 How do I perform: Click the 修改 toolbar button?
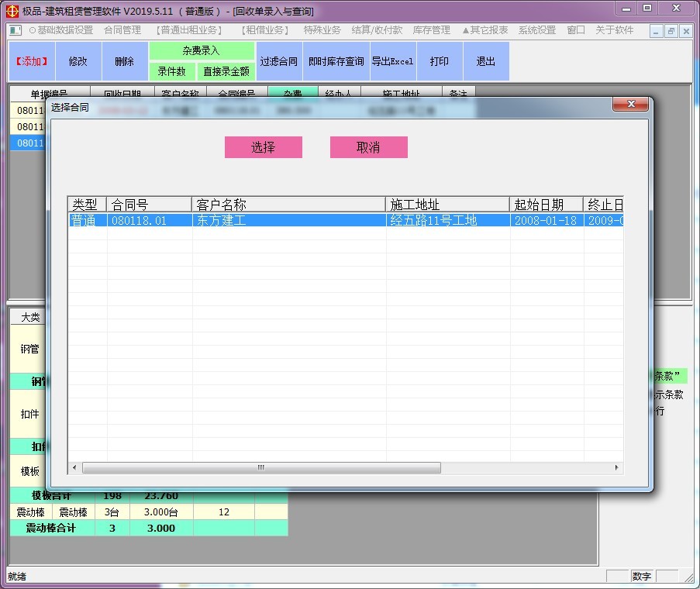point(78,61)
